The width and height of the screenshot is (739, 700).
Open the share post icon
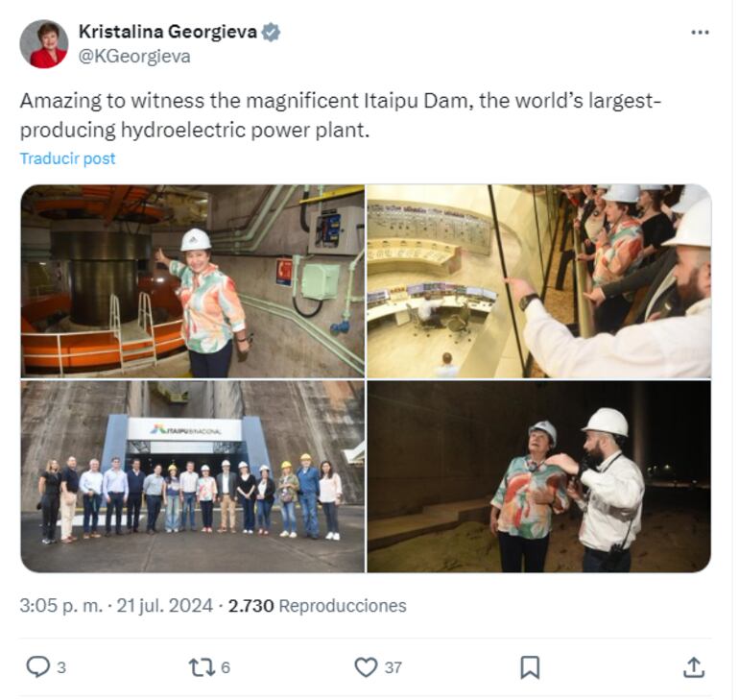tap(694, 667)
